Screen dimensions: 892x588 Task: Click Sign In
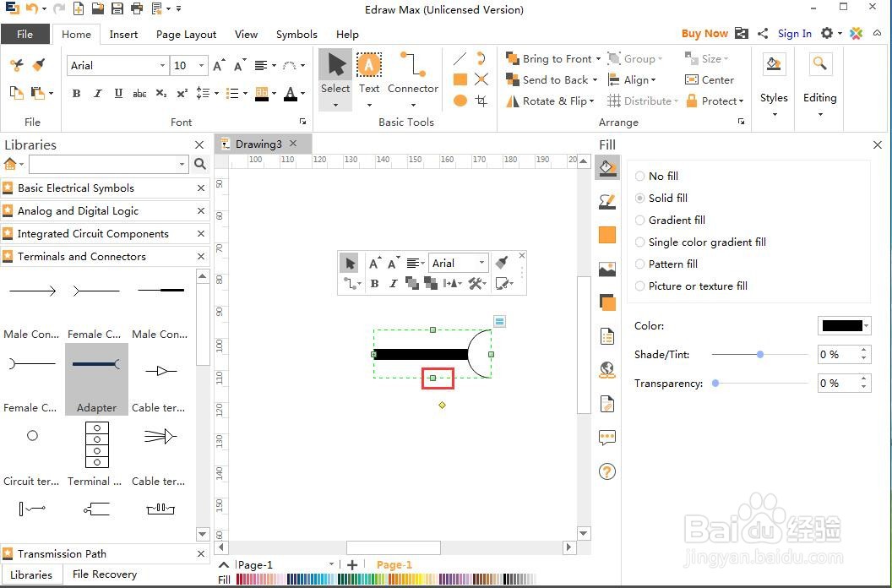tap(794, 34)
